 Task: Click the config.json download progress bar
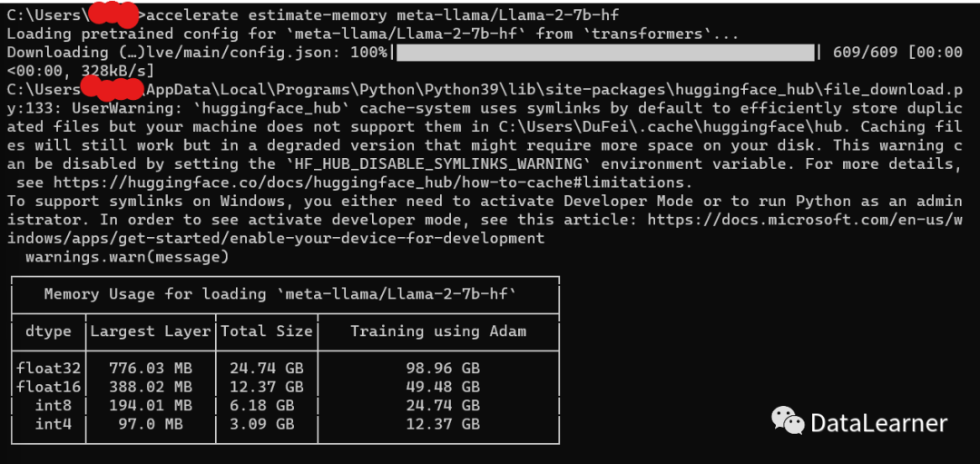point(605,53)
